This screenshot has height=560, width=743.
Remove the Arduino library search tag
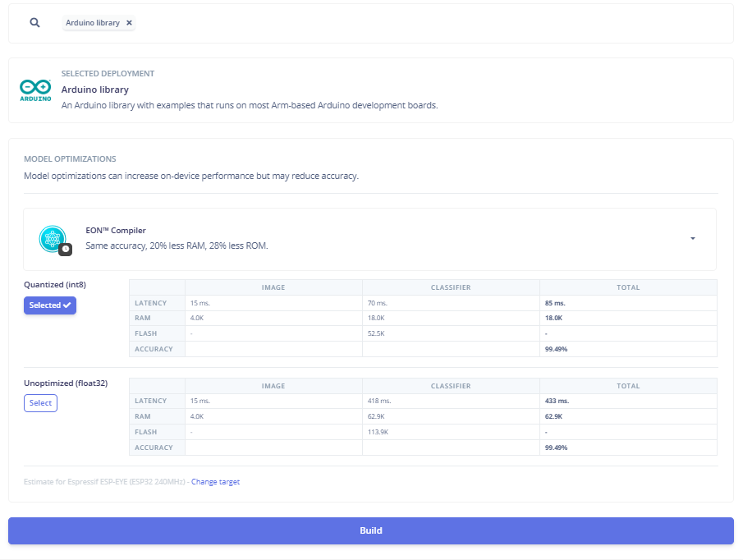(129, 23)
